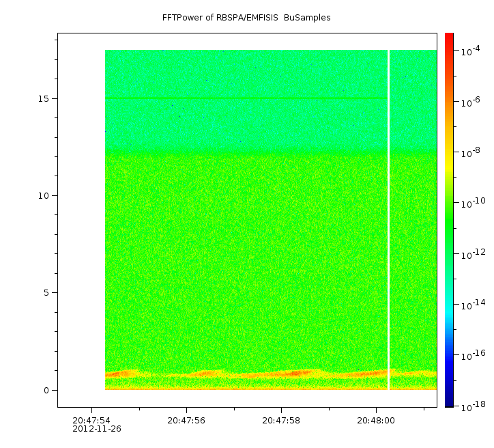Select the 20:47:58 time axis label
Viewport: 494px width, 448px height.
pos(281,421)
